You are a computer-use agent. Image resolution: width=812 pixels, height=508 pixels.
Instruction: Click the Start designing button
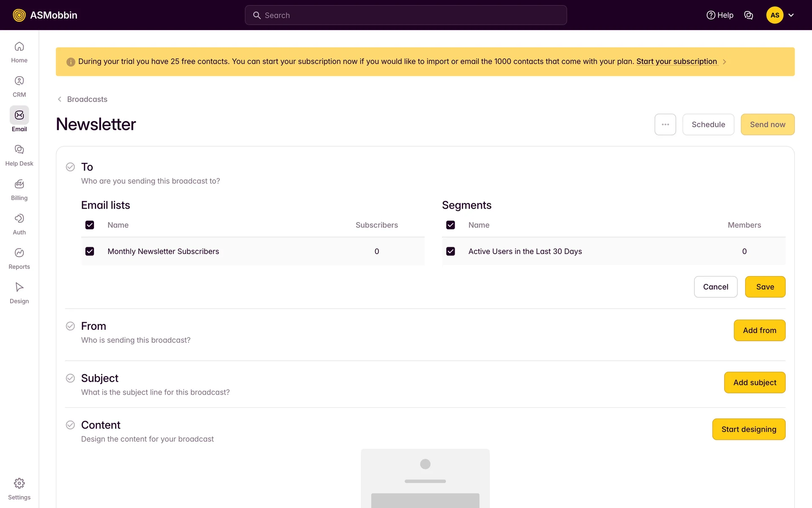coord(749,429)
